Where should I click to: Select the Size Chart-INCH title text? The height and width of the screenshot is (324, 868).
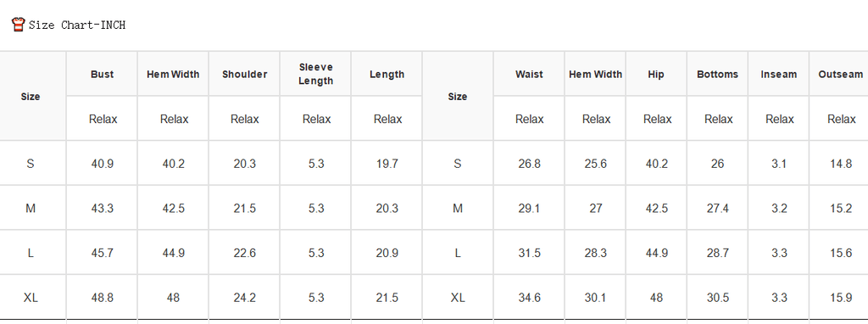click(77, 25)
